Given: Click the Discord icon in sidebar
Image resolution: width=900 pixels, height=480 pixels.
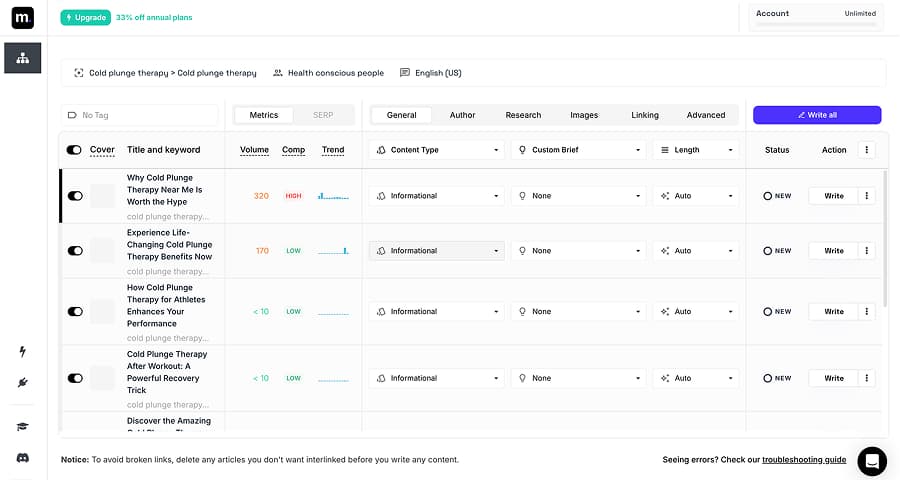Looking at the screenshot, I should click(22, 457).
